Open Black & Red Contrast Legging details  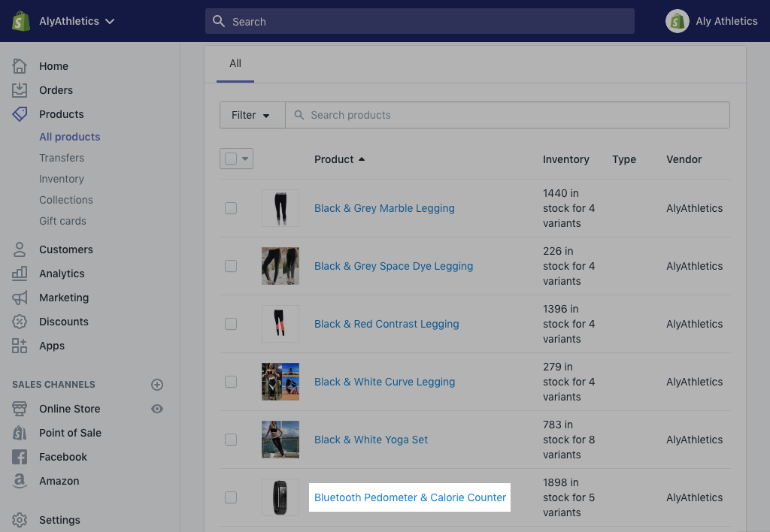pyautogui.click(x=387, y=324)
